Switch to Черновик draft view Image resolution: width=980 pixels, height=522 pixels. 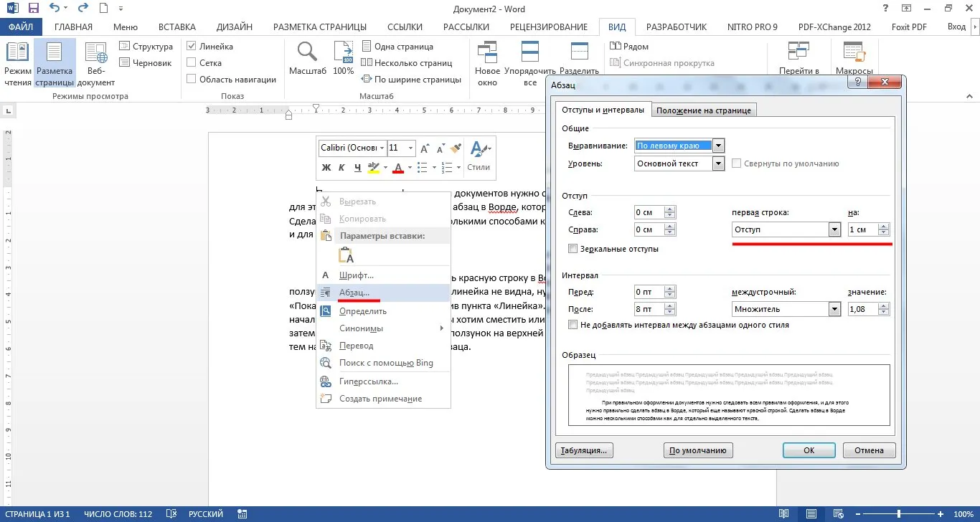pos(145,63)
